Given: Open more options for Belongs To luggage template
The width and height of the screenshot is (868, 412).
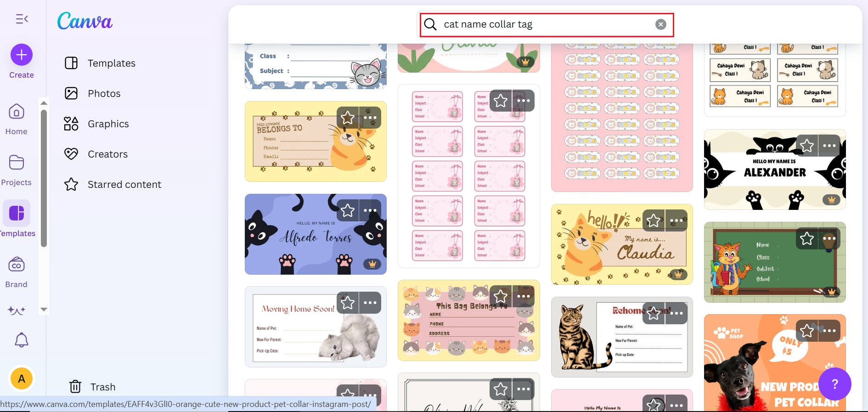Looking at the screenshot, I should [x=370, y=118].
